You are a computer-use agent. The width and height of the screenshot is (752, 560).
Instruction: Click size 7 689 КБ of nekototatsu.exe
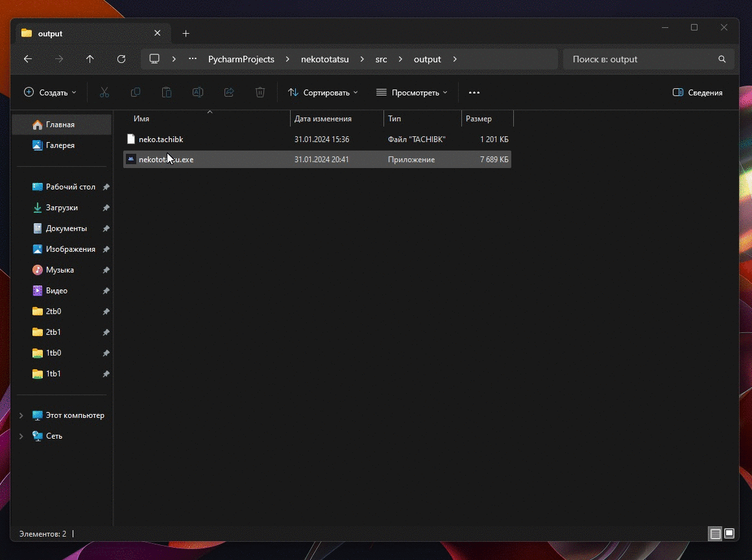[494, 159]
